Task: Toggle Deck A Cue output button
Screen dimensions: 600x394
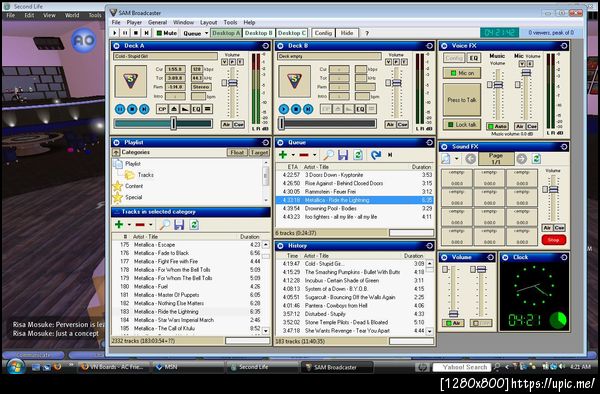Action: [x=239, y=125]
